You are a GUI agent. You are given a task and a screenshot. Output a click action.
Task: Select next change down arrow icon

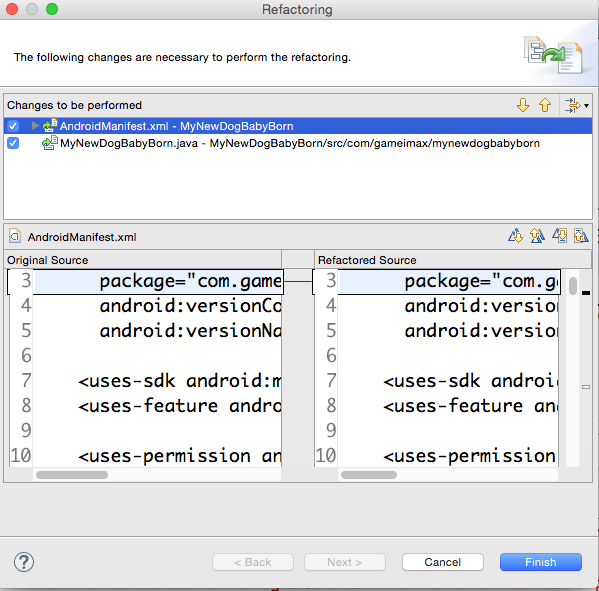click(523, 105)
